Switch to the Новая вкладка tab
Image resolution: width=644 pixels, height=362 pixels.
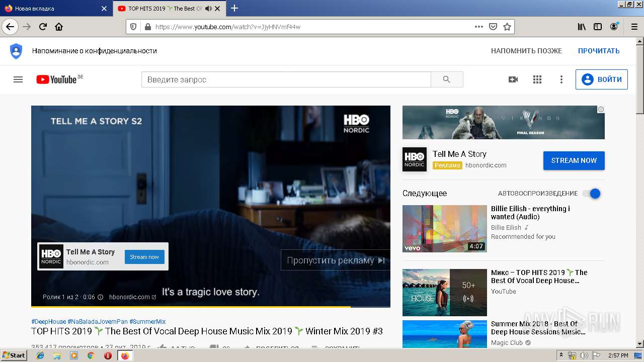[55, 9]
